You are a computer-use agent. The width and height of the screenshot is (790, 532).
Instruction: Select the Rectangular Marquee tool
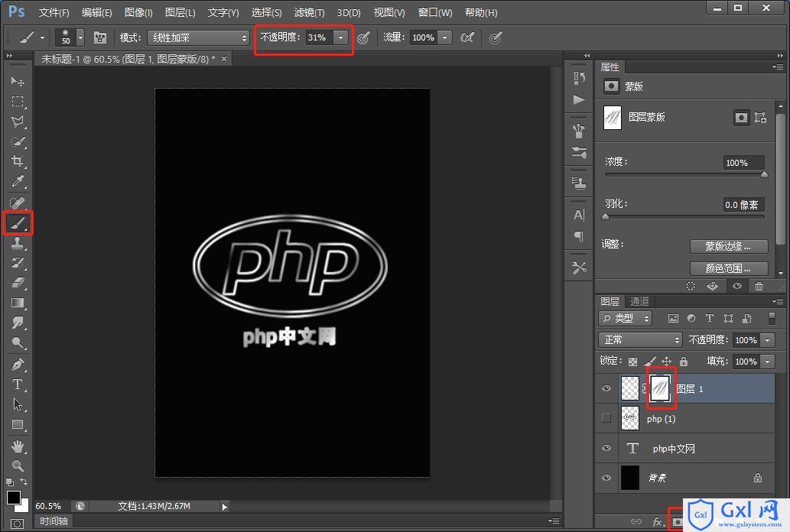pyautogui.click(x=18, y=101)
